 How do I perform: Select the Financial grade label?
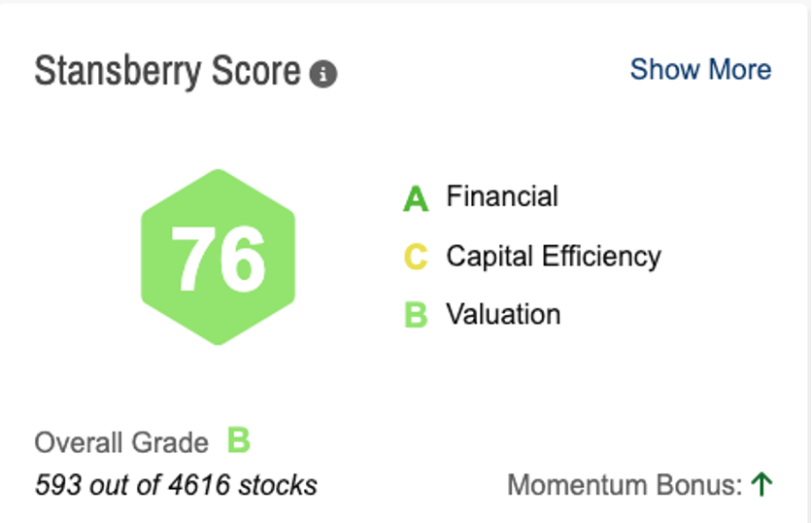pos(502,196)
